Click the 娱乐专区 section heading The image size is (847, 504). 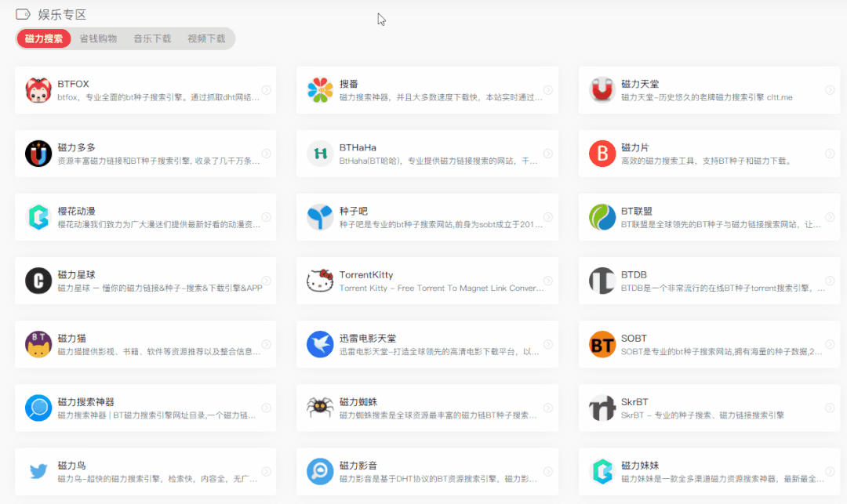[62, 15]
